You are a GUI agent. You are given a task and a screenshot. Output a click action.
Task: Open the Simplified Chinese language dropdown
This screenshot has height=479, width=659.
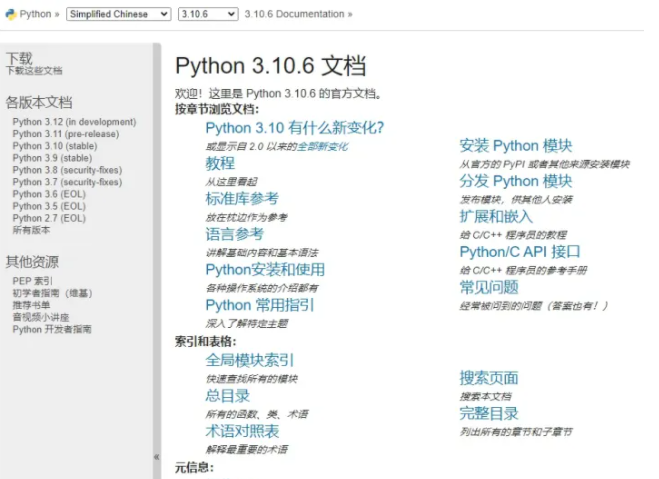[119, 14]
